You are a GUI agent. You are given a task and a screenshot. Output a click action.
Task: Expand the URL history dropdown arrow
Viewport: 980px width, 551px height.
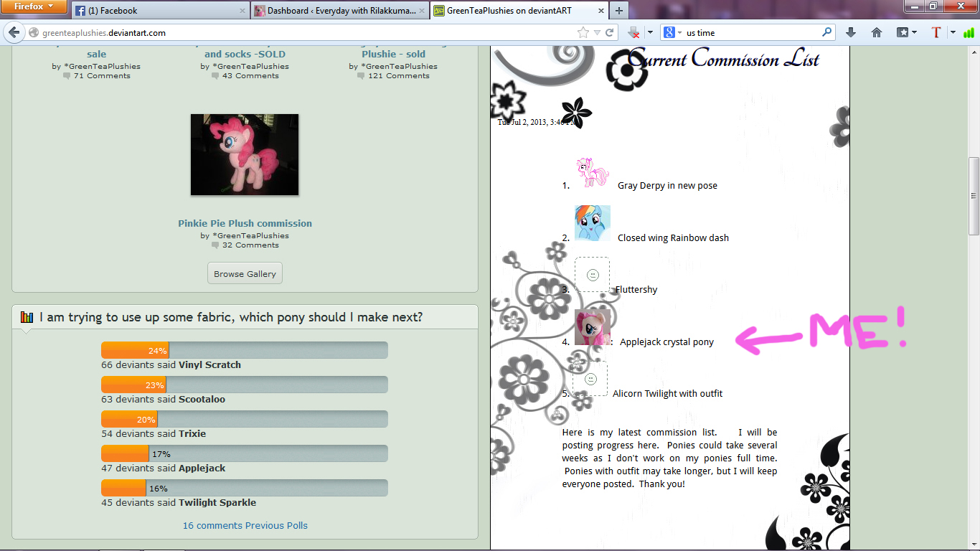click(x=597, y=32)
